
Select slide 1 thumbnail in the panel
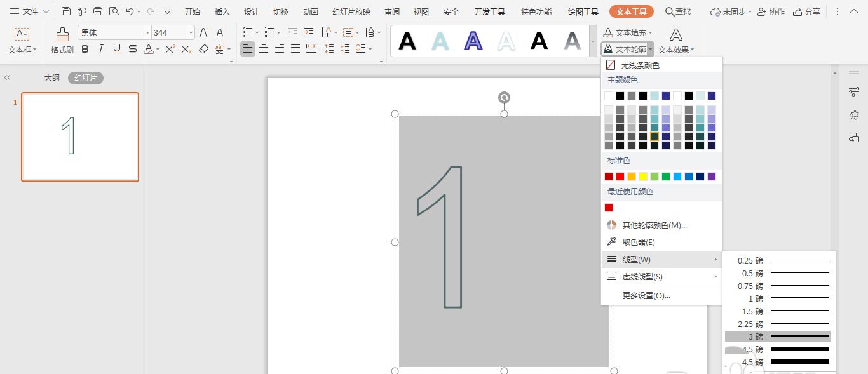(x=80, y=137)
